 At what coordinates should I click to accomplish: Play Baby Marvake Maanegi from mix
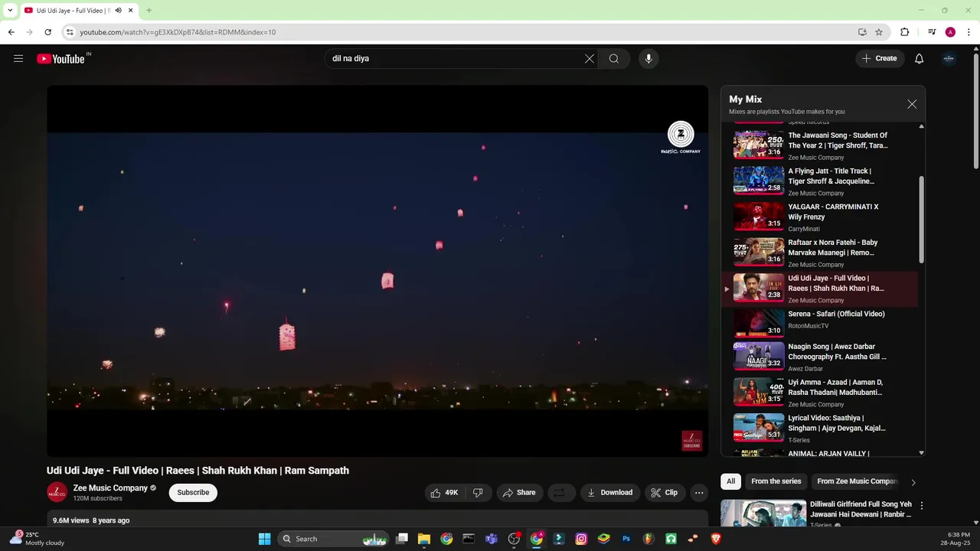[x=819, y=253]
